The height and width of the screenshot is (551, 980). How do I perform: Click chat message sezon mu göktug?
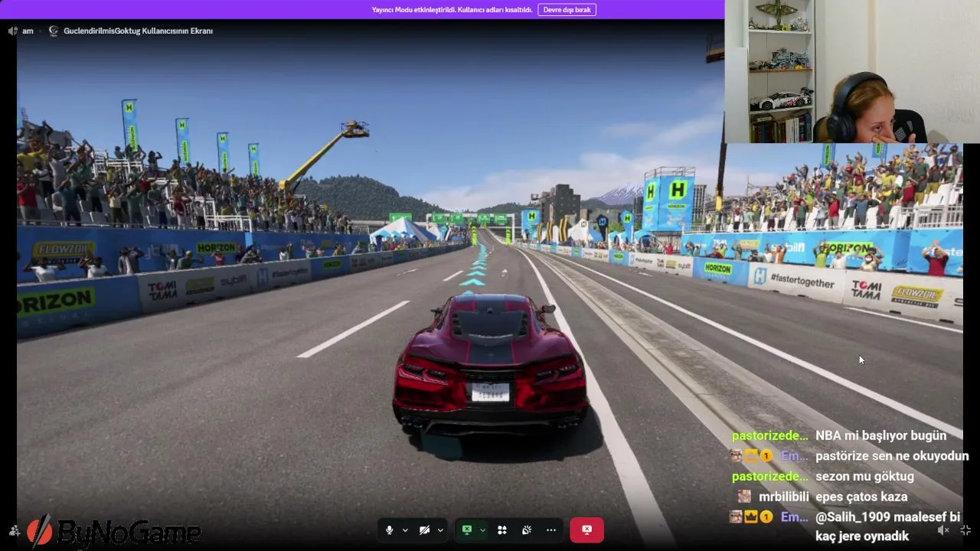[864, 476]
